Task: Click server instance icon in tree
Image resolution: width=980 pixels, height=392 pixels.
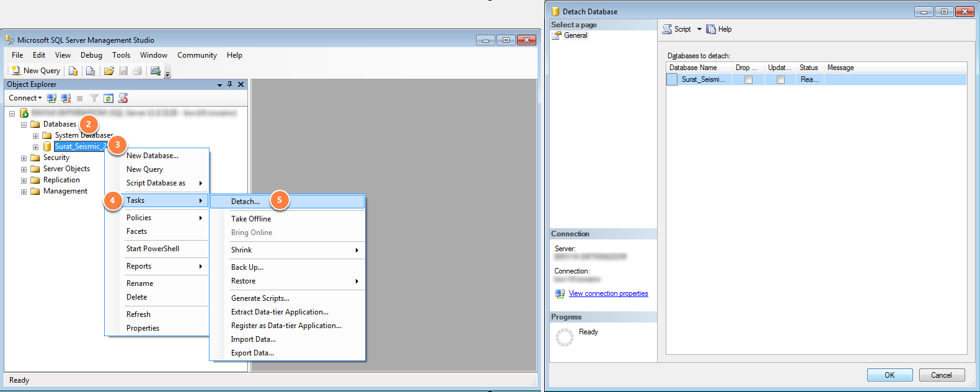Action: click(x=24, y=113)
